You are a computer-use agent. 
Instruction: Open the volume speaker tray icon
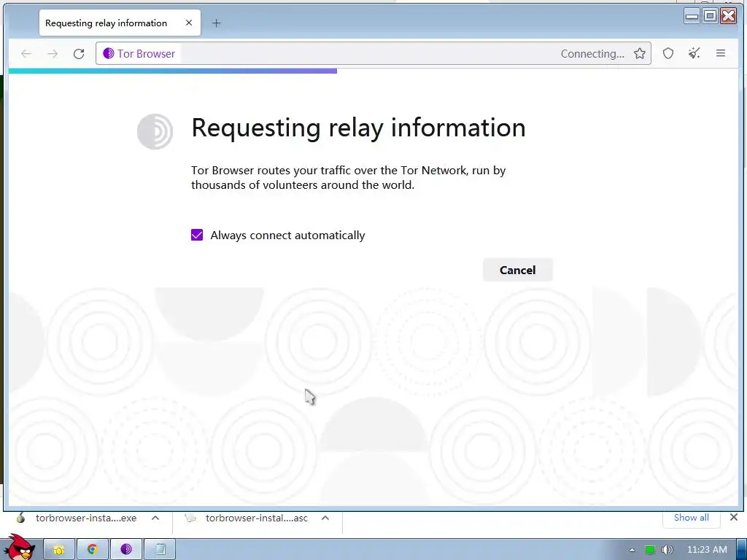click(x=667, y=550)
